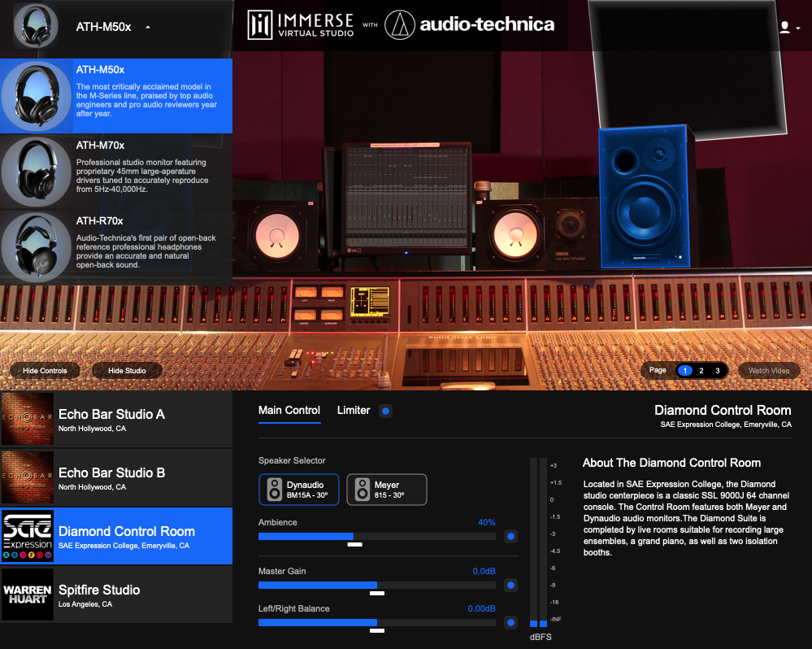Click the Left/Right Balance slider track
Viewport: 812px width, 649px height.
pyautogui.click(x=376, y=623)
